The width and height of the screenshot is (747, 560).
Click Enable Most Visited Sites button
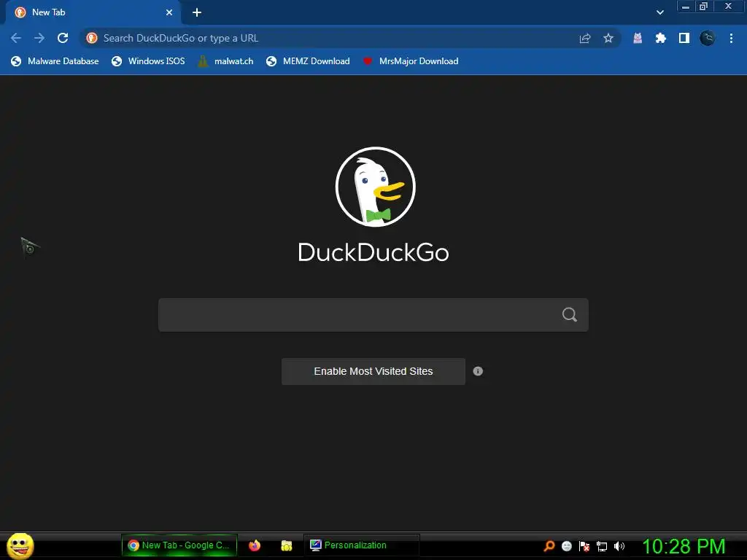click(373, 371)
